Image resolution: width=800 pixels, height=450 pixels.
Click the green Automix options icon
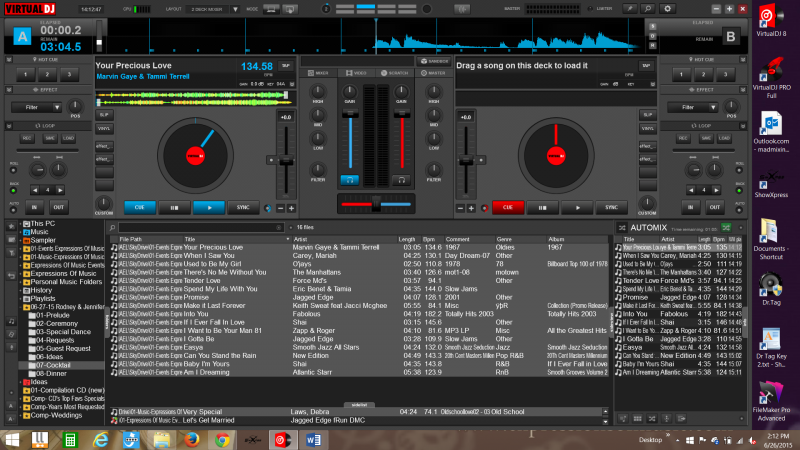[x=726, y=228]
